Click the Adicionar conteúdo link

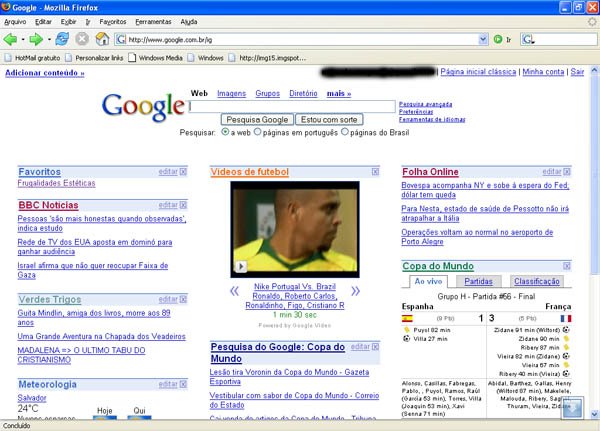45,73
